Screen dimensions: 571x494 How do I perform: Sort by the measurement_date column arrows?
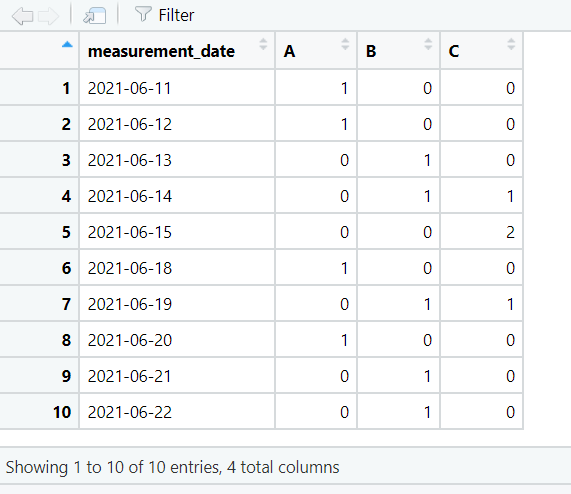click(x=263, y=44)
